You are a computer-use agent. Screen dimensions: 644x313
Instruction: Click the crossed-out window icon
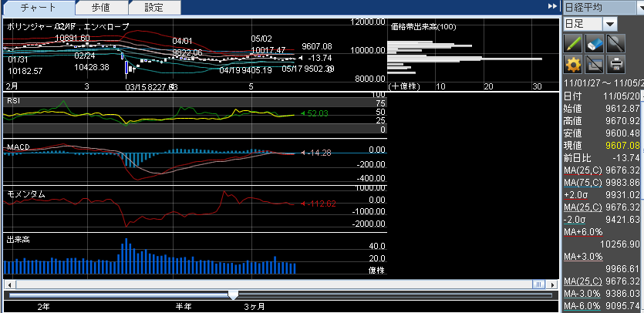pyautogui.click(x=594, y=64)
